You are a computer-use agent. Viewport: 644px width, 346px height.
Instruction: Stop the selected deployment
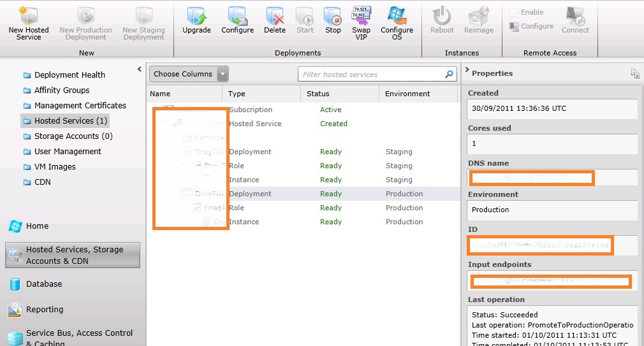click(x=333, y=17)
